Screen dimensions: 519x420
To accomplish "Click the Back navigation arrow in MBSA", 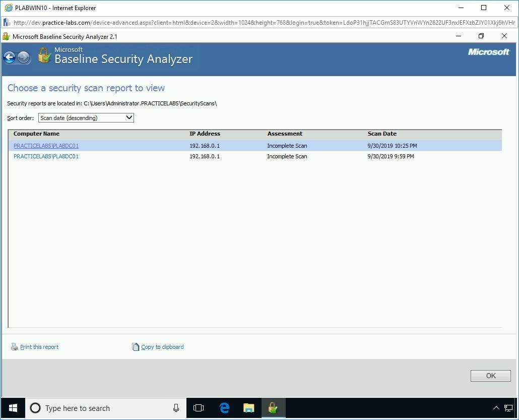I will click(9, 57).
